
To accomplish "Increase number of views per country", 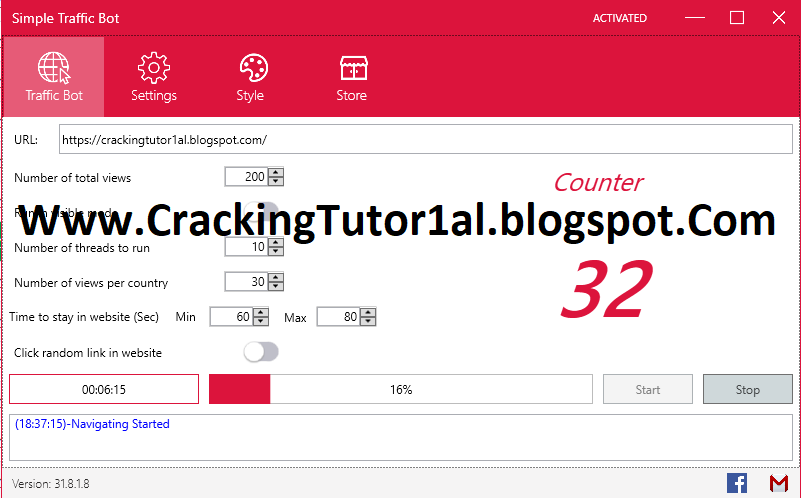I will (276, 277).
